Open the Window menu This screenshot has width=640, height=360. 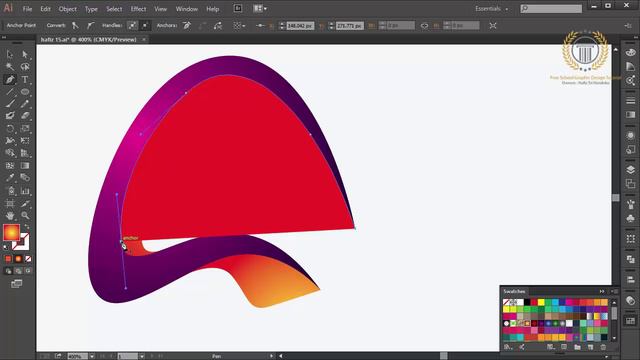(x=187, y=9)
